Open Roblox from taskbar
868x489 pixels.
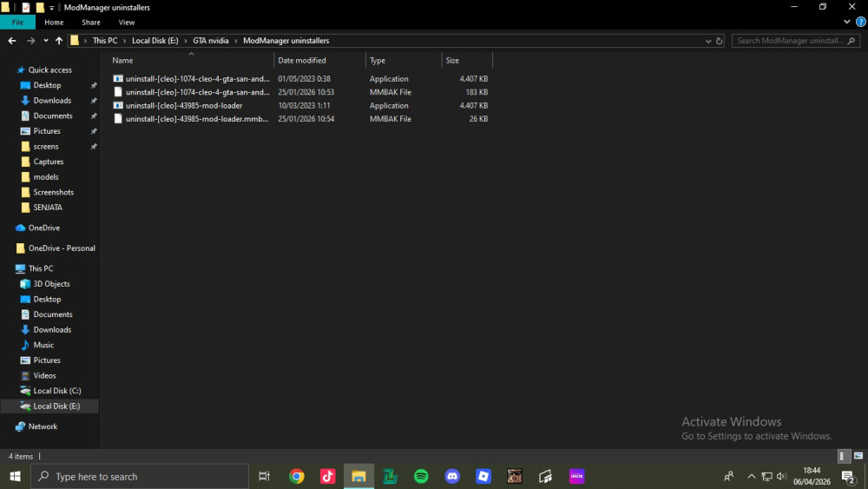click(483, 476)
